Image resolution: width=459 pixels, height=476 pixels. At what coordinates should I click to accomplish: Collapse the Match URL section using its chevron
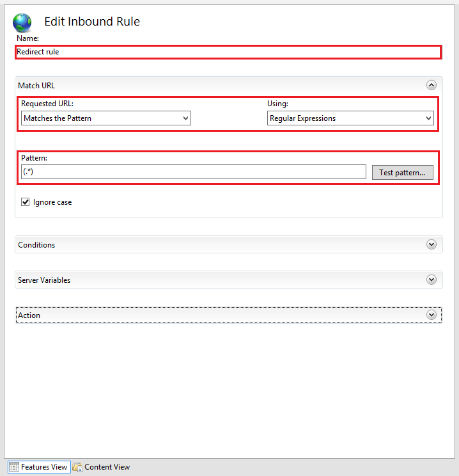click(432, 85)
